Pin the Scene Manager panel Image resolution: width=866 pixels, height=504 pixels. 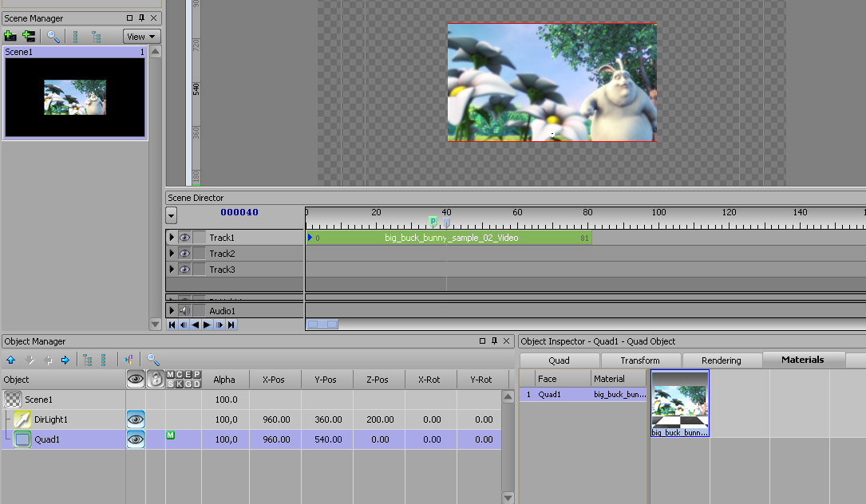[x=142, y=18]
